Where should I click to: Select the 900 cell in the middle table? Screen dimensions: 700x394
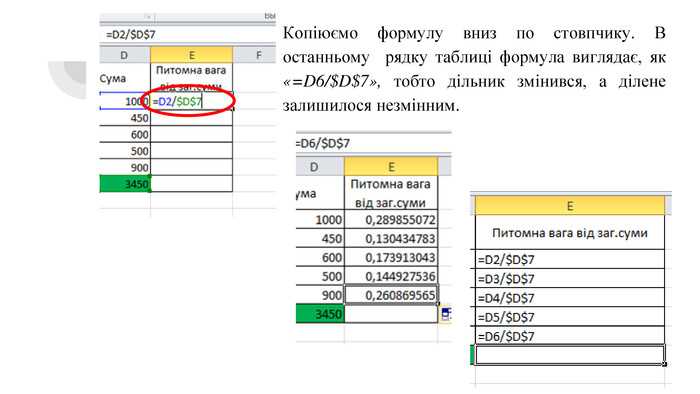pos(320,294)
